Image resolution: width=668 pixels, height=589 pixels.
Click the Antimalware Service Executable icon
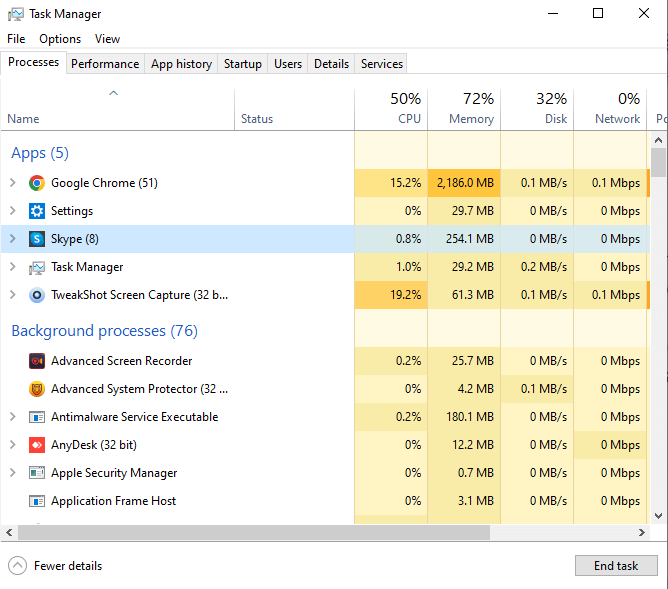coord(37,417)
